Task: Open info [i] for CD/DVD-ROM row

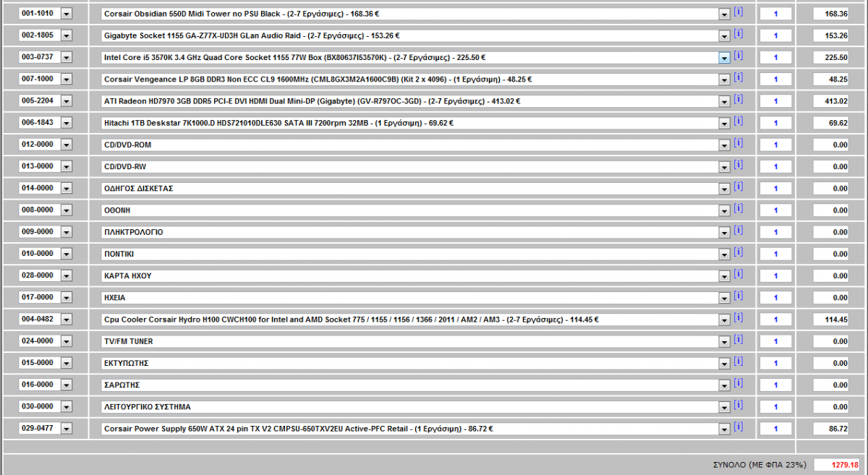Action: point(738,142)
